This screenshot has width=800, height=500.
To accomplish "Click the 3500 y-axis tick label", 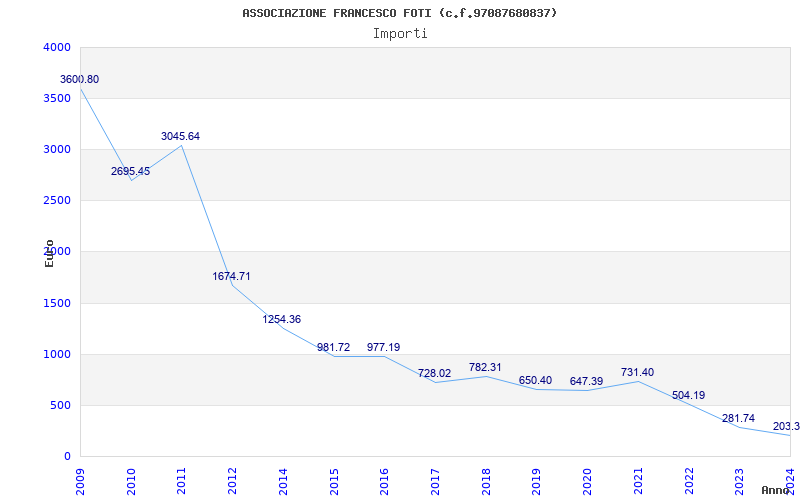I will point(57,98).
